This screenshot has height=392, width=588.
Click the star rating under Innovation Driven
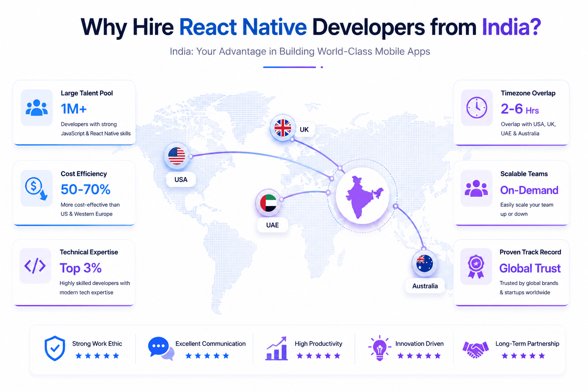[419, 356]
